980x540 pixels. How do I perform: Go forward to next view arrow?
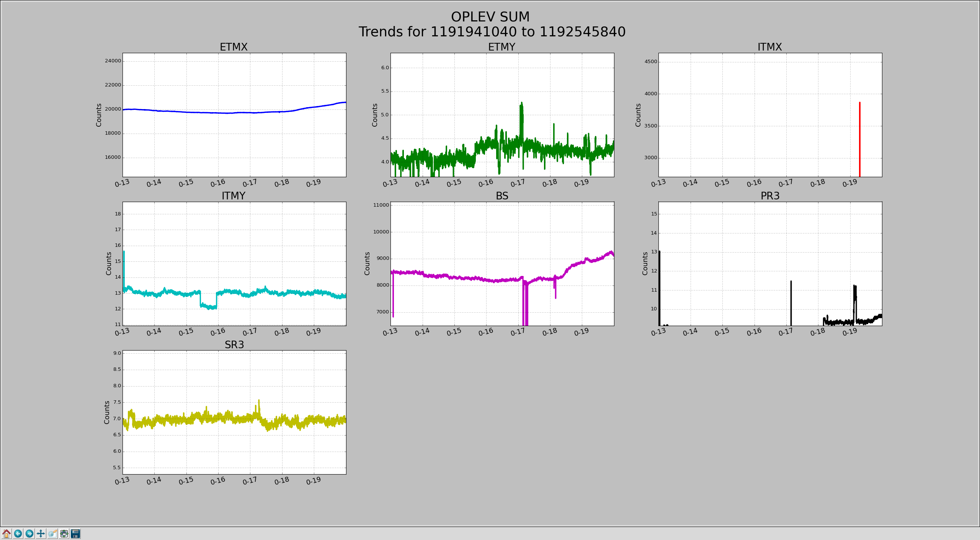(x=29, y=533)
